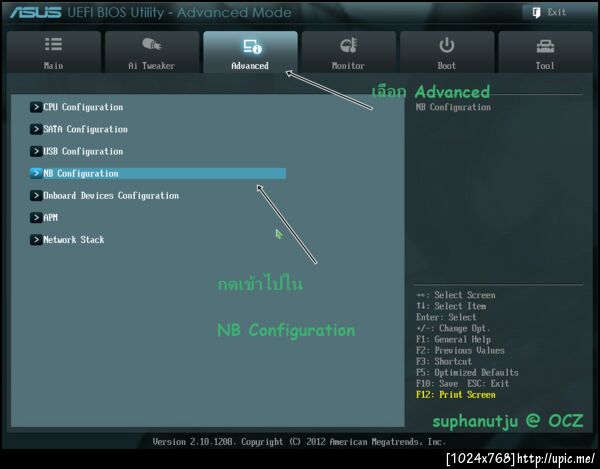Enter the highlighted NB Configuration item
Image resolution: width=600 pixels, height=469 pixels.
(158, 173)
